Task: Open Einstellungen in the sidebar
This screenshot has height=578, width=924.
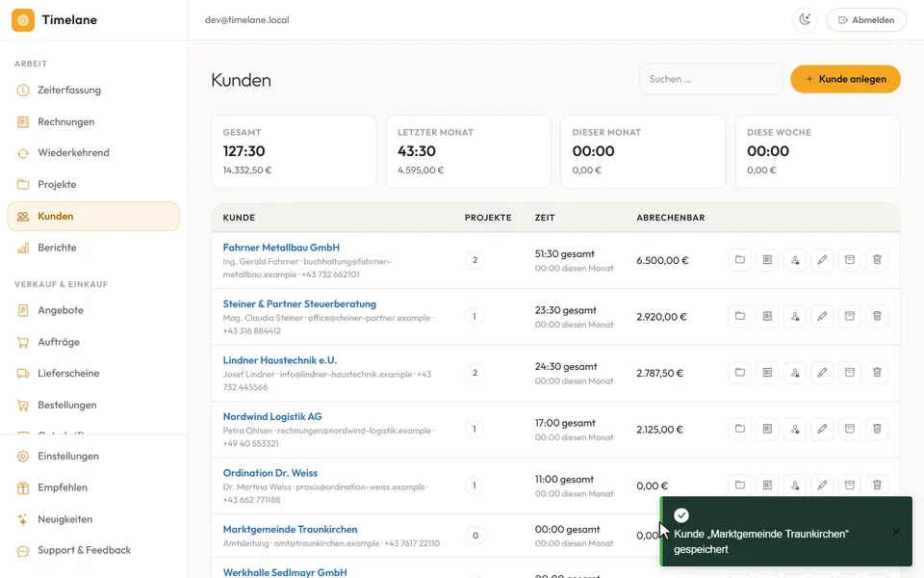Action: pos(93,456)
